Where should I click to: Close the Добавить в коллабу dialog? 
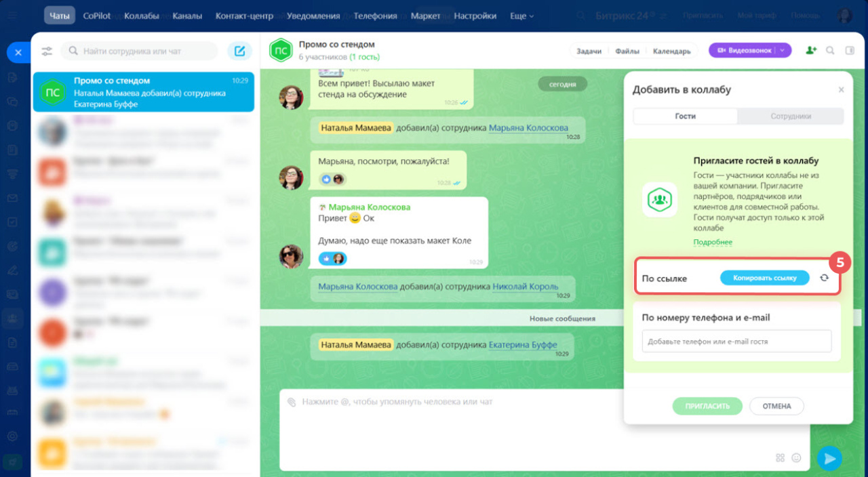pyautogui.click(x=842, y=89)
